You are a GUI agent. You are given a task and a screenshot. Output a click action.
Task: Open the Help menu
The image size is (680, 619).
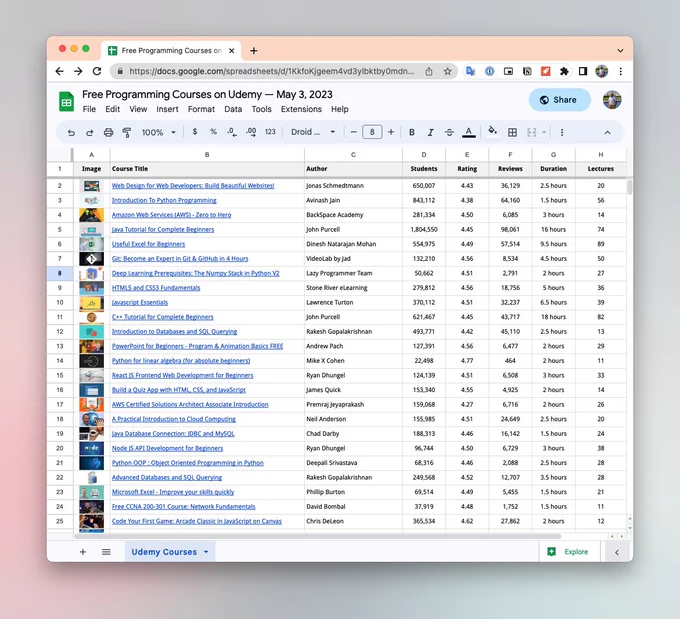(340, 109)
